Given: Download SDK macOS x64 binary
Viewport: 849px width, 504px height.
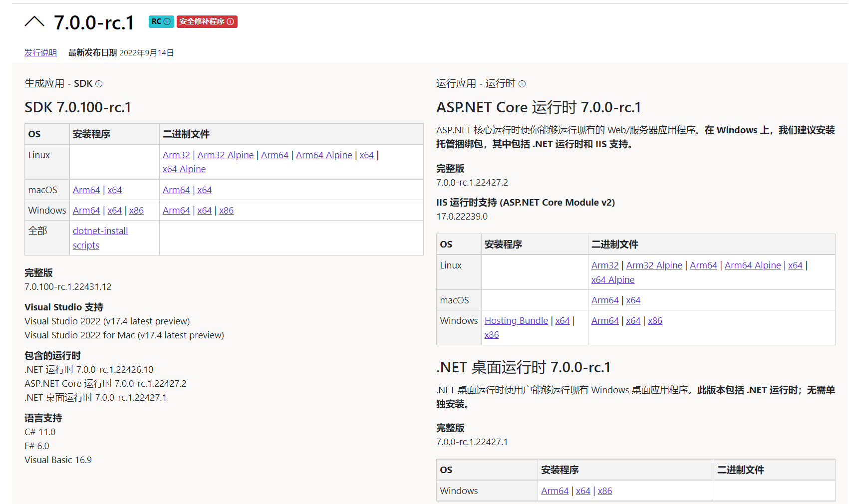Looking at the screenshot, I should tap(205, 190).
